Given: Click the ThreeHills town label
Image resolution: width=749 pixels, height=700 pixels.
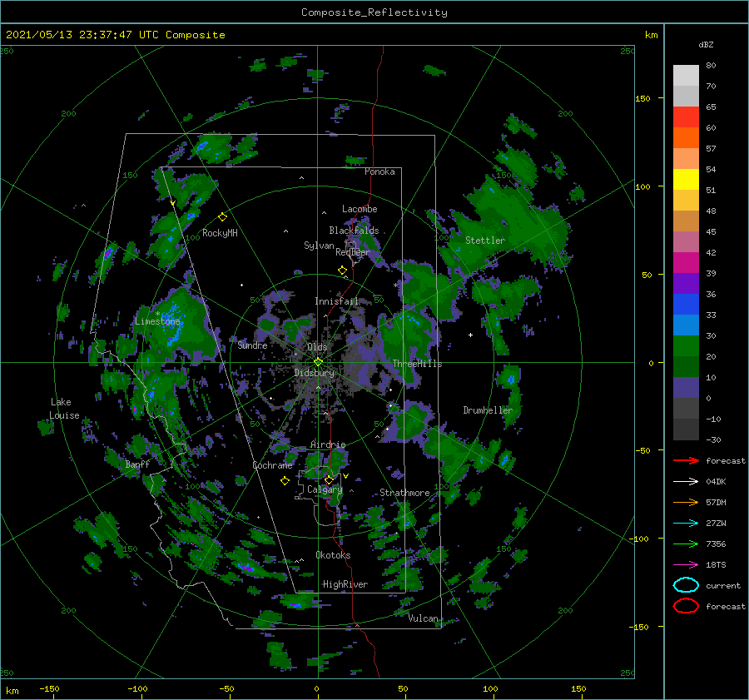Looking at the screenshot, I should click(x=417, y=364).
